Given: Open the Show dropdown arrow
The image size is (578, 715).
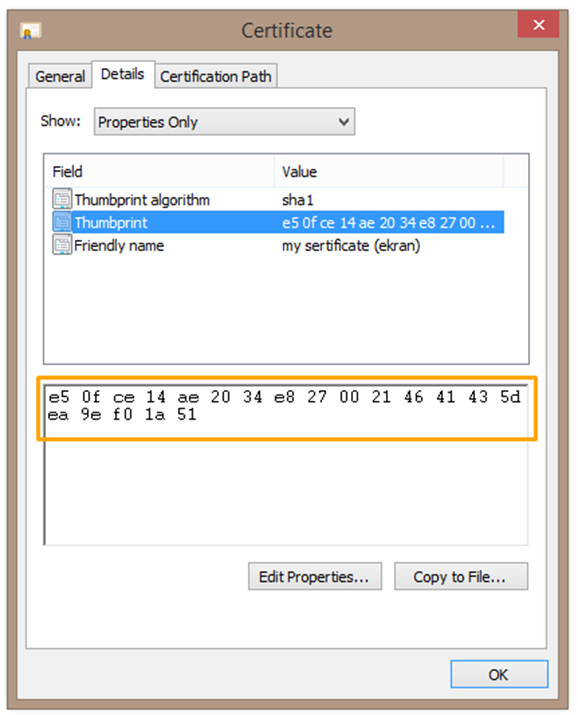Looking at the screenshot, I should 344,122.
